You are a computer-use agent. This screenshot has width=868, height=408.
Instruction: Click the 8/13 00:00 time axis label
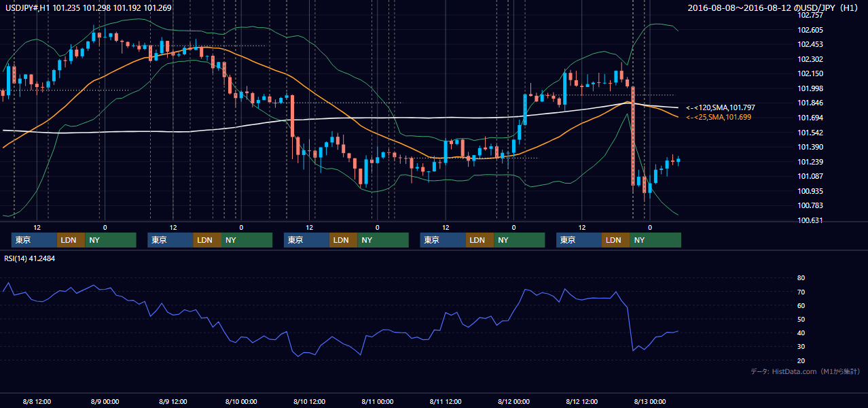[x=649, y=401]
